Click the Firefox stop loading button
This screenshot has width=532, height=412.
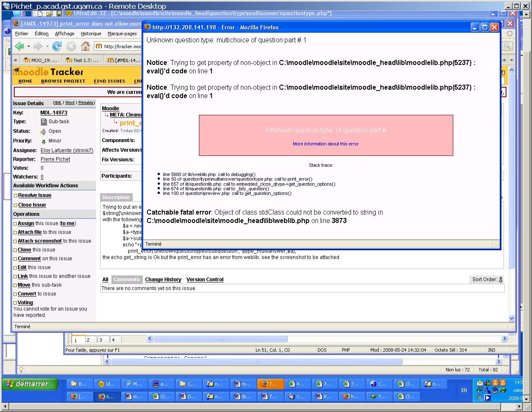point(71,46)
